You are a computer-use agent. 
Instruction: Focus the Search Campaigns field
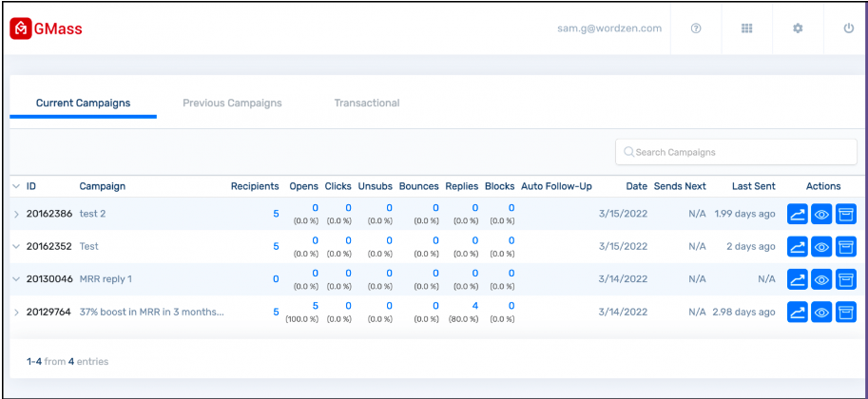coord(736,152)
